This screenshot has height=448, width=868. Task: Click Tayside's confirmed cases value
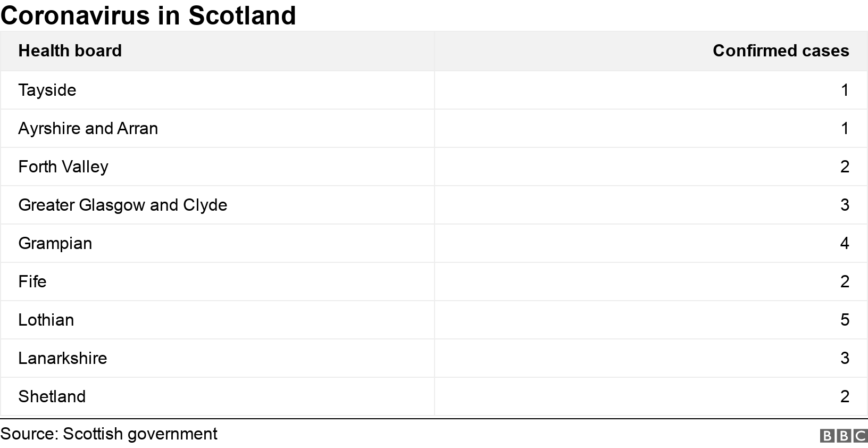tap(845, 90)
